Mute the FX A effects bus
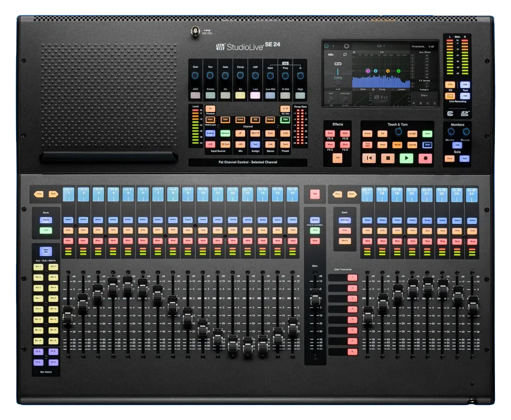 (330, 133)
